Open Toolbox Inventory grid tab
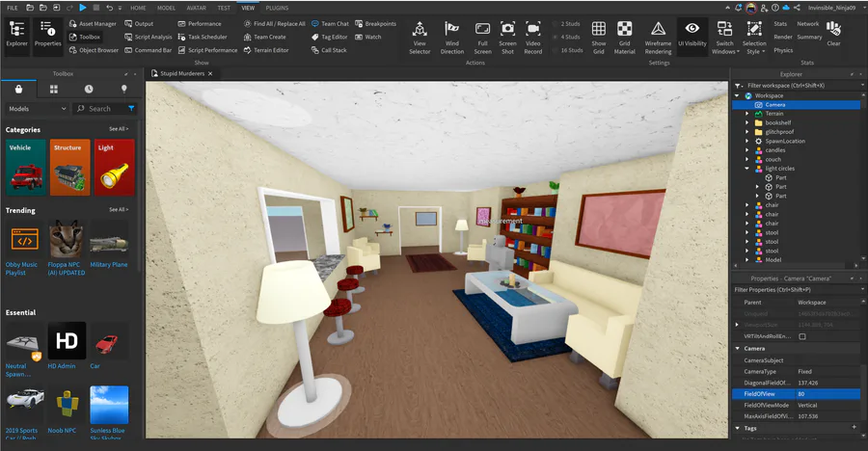Image resolution: width=868 pixels, height=451 pixels. 54,89
